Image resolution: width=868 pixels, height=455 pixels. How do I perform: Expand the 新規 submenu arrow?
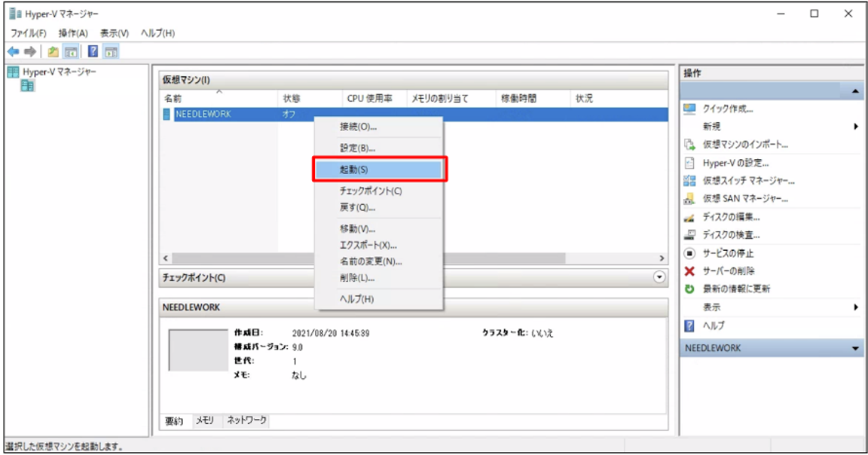tap(856, 127)
